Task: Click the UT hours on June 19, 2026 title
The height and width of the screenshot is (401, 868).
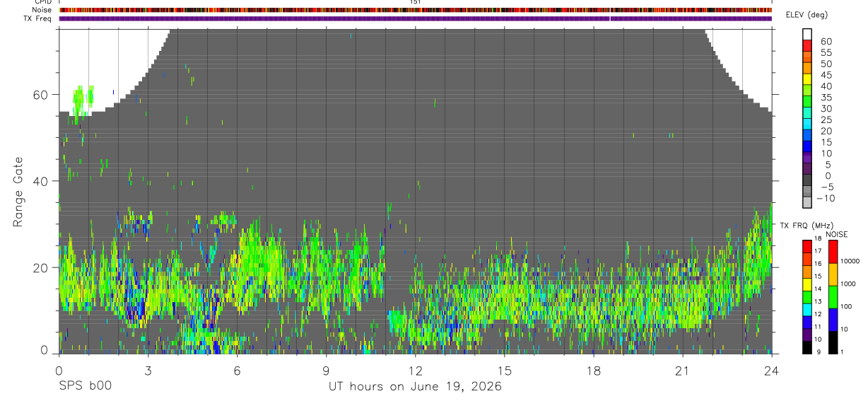Action: coord(416,387)
